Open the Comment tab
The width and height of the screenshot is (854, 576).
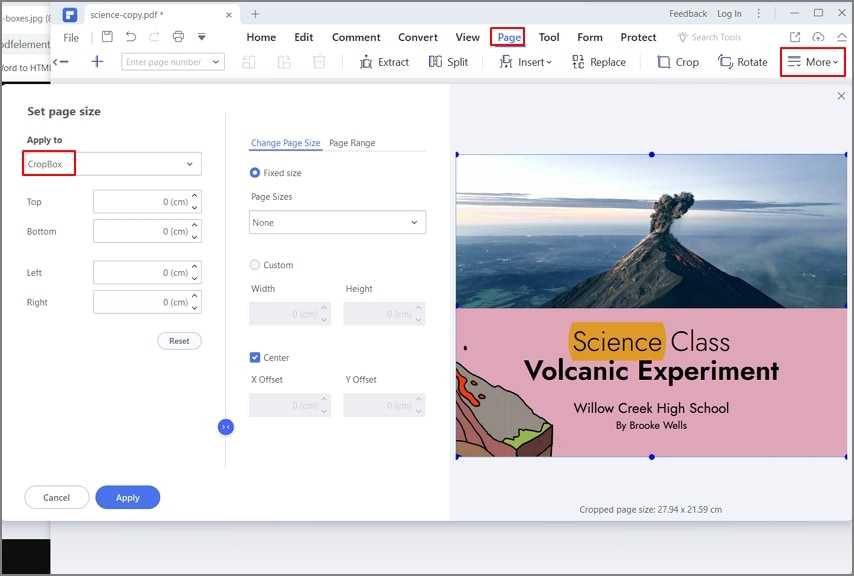(x=356, y=37)
